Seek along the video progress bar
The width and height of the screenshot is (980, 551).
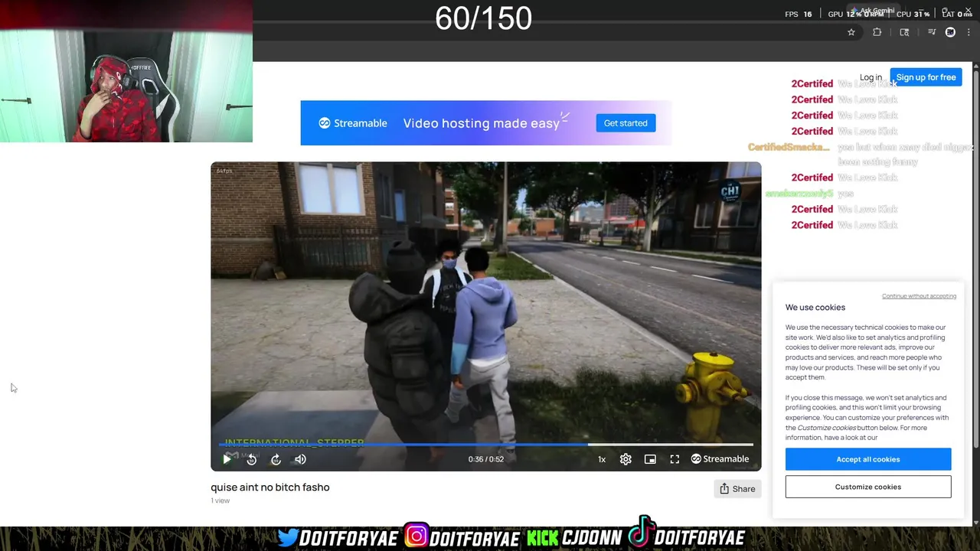point(486,444)
